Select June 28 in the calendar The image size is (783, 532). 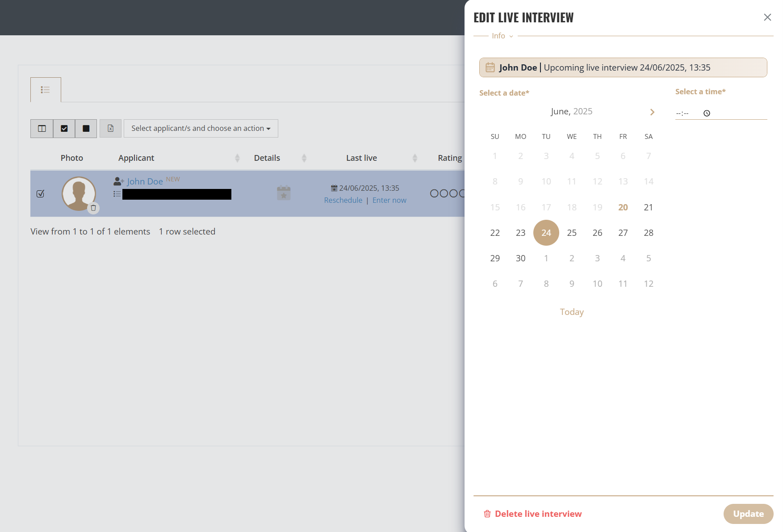tap(649, 233)
